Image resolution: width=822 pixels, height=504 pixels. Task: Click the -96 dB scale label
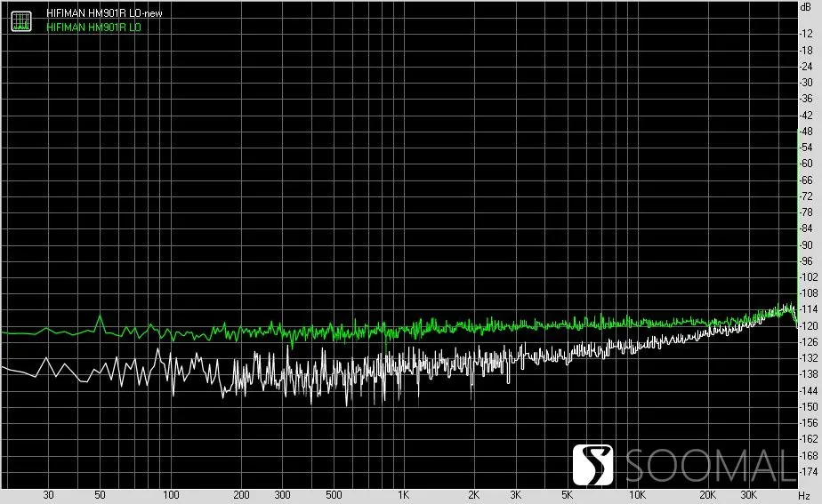[806, 261]
